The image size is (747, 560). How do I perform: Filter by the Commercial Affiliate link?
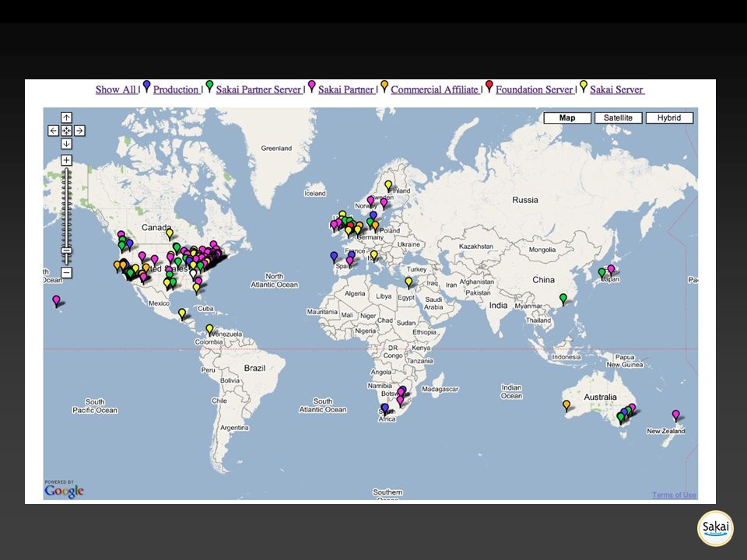(435, 89)
